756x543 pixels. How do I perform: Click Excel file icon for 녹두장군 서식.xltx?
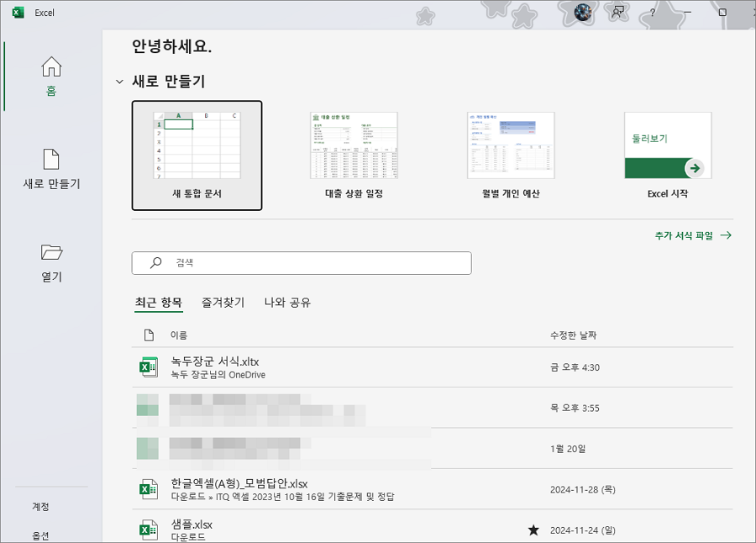click(149, 367)
